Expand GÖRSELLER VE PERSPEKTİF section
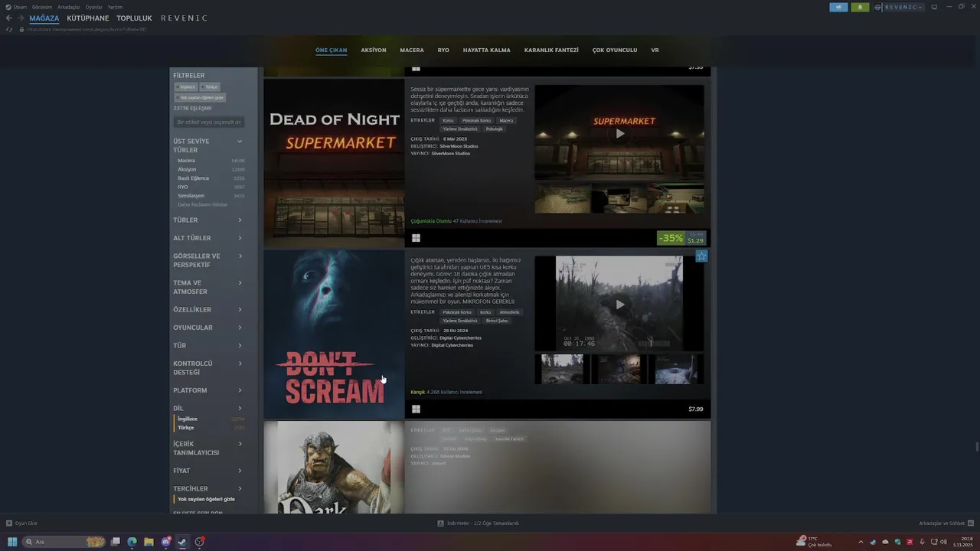This screenshot has height=551, width=980. click(208, 260)
